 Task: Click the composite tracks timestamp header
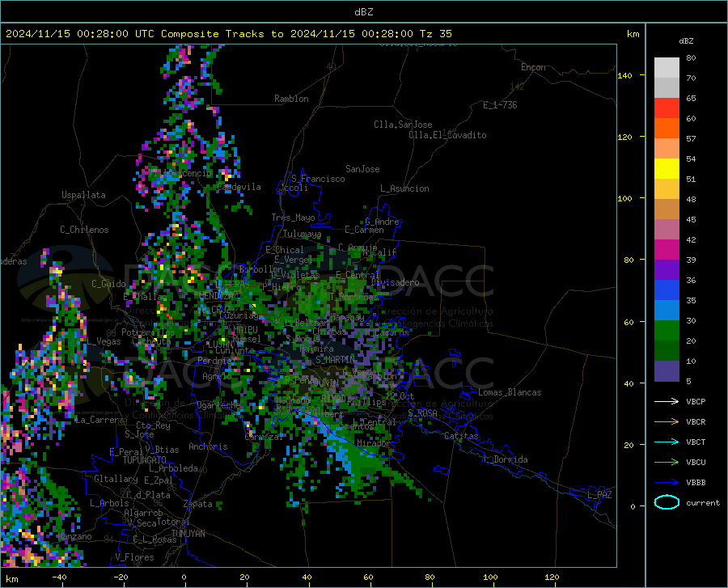228,34
